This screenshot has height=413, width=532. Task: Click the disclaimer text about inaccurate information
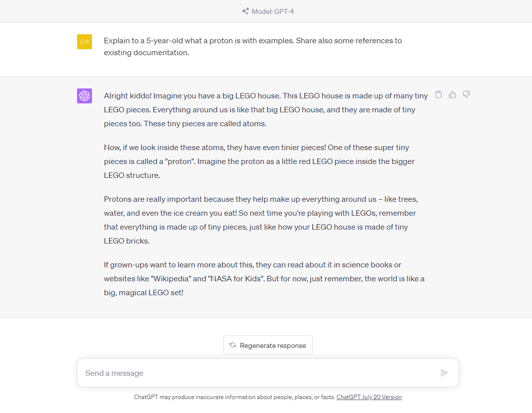pos(235,397)
